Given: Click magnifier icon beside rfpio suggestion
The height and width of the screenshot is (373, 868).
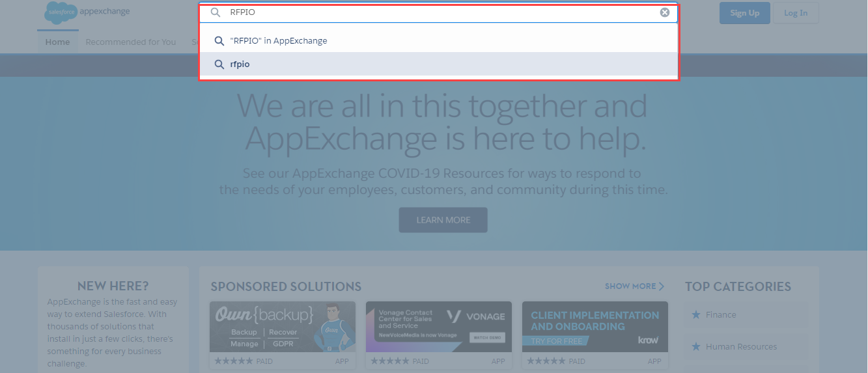Looking at the screenshot, I should [x=219, y=64].
